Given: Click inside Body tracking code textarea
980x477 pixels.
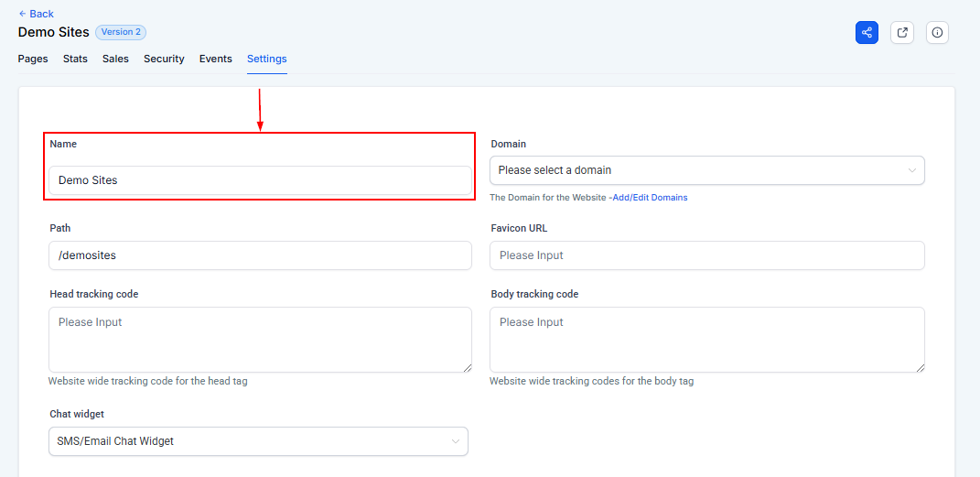Looking at the screenshot, I should pyautogui.click(x=706, y=339).
